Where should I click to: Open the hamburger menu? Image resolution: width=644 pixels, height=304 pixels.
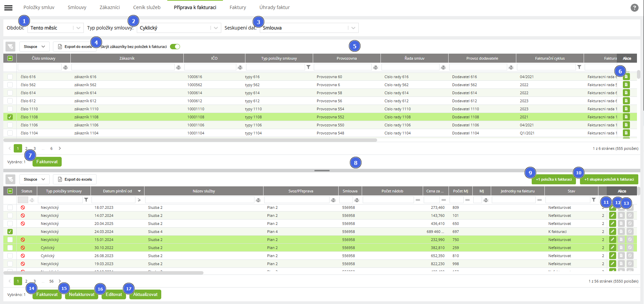[x=8, y=8]
